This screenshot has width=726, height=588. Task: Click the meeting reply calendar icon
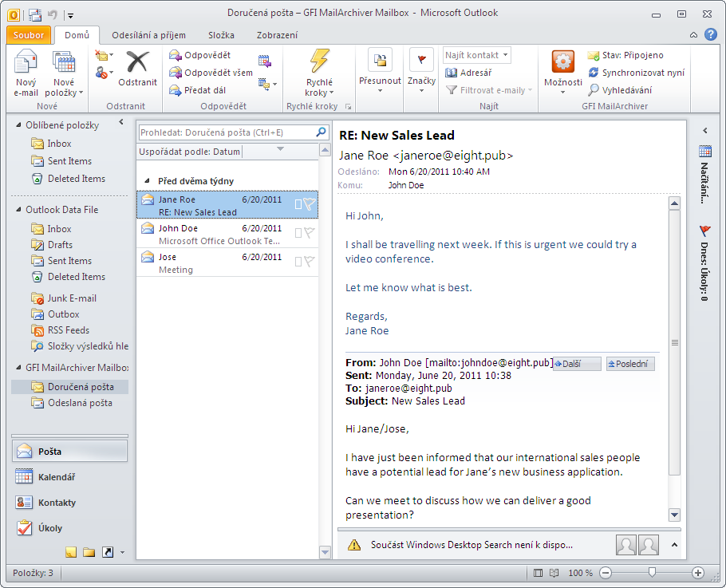click(264, 60)
